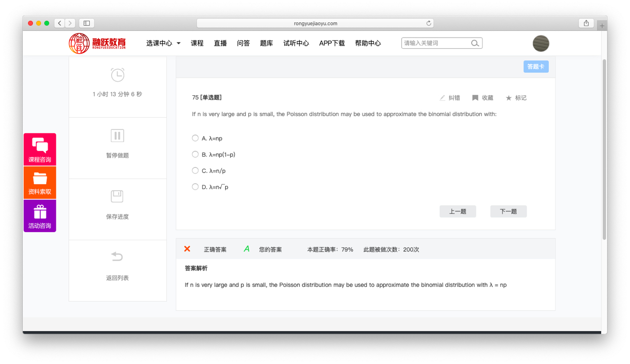This screenshot has width=630, height=364.
Task: Click the return to list arrow icon
Action: [x=117, y=257]
